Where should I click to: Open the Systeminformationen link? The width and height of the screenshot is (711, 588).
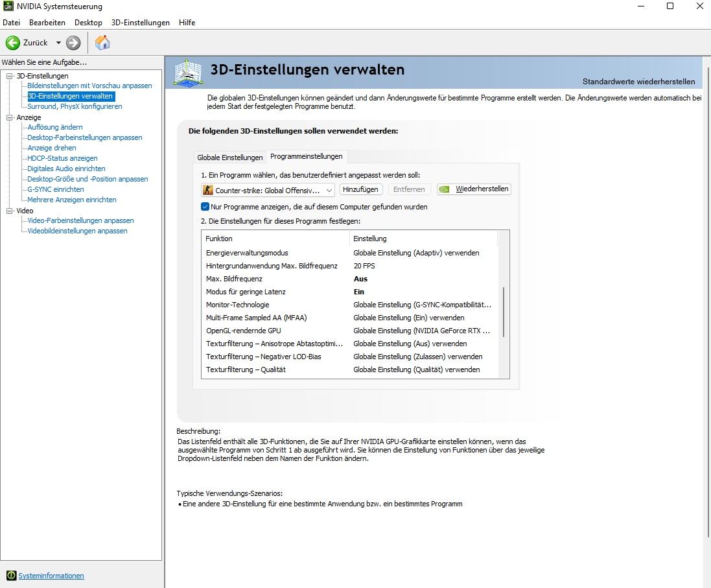[x=51, y=575]
